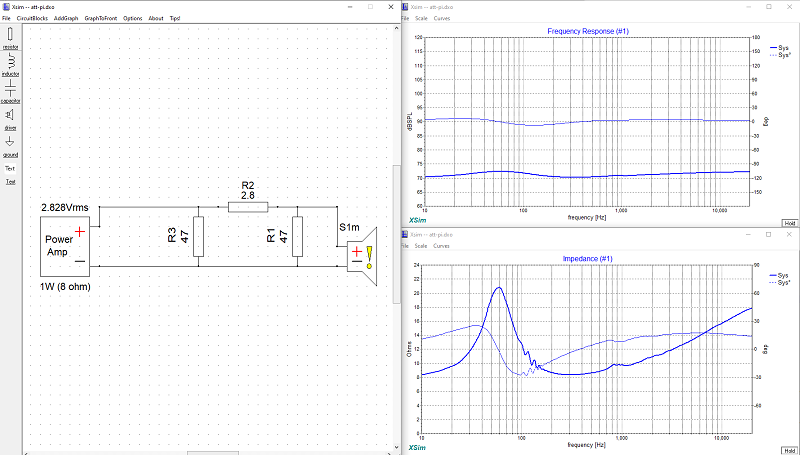This screenshot has width=800, height=455.
Task: Select the inductor component tool
Action: 10,65
